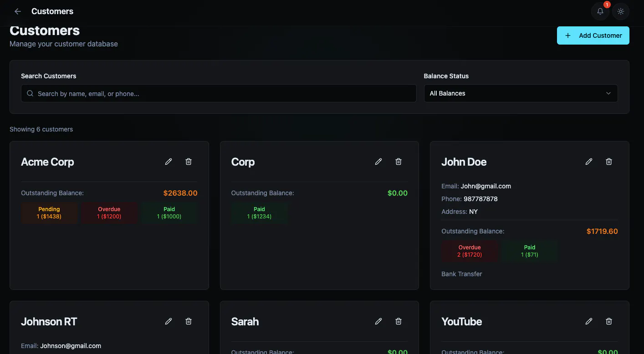644x354 pixels.
Task: Click Acme Corp Overdue 1 ($1200) badge
Action: click(x=109, y=213)
